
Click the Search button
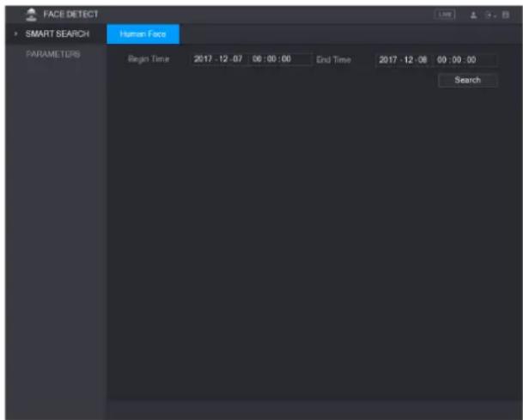pos(468,80)
